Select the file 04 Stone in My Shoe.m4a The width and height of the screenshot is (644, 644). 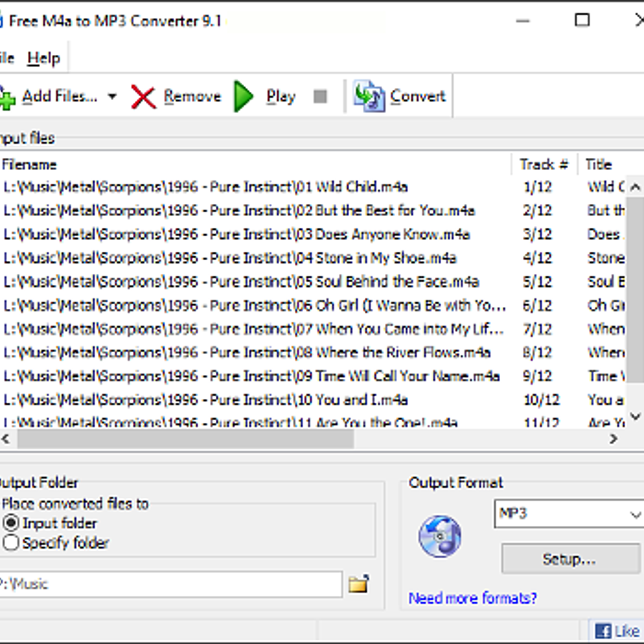click(x=230, y=258)
